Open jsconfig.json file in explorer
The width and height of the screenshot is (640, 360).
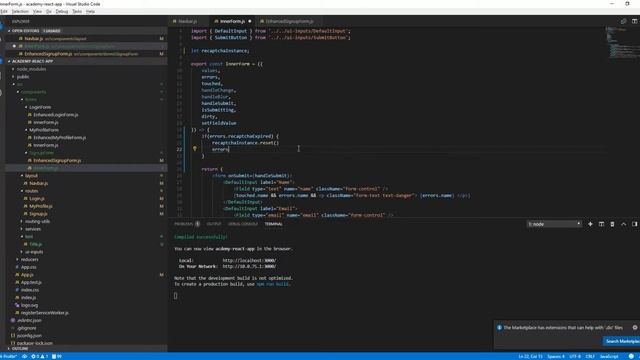tap(29, 336)
